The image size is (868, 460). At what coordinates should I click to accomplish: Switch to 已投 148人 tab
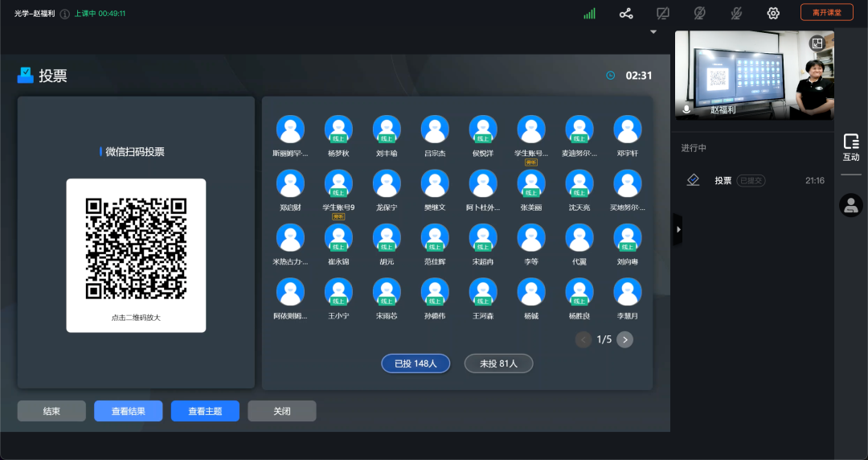(415, 363)
